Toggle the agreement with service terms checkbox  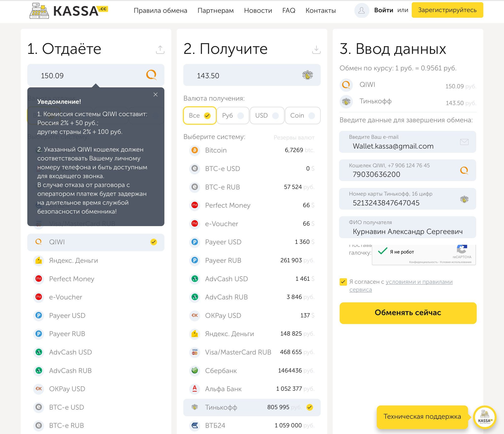pyautogui.click(x=343, y=282)
